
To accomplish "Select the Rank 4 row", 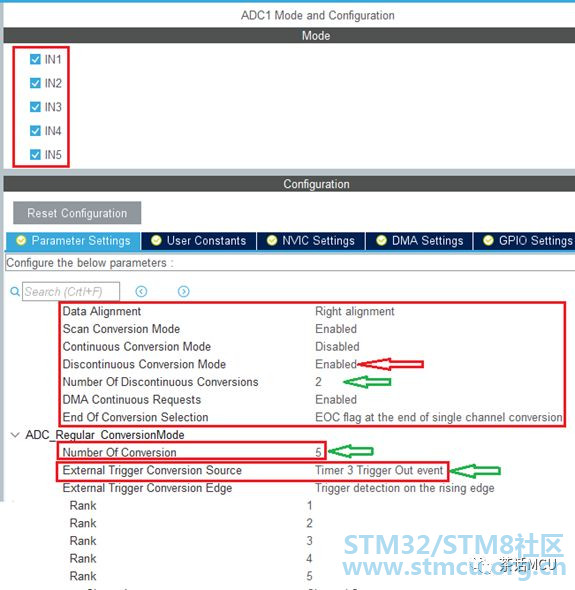I will tap(191, 558).
